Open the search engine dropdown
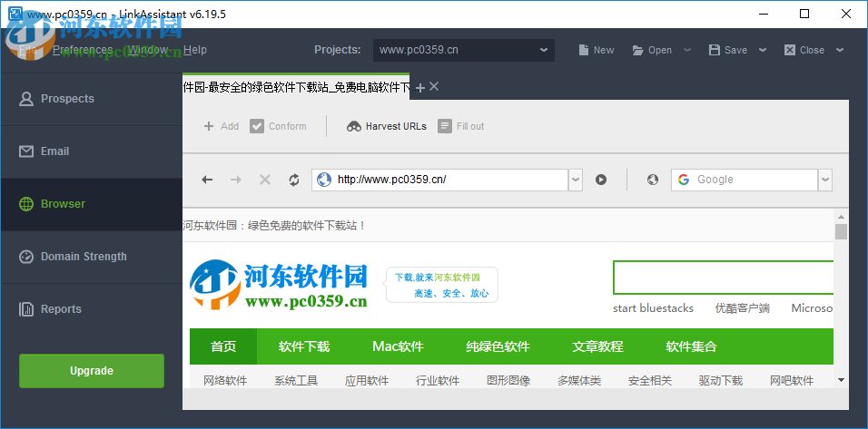The image size is (868, 429). [825, 180]
